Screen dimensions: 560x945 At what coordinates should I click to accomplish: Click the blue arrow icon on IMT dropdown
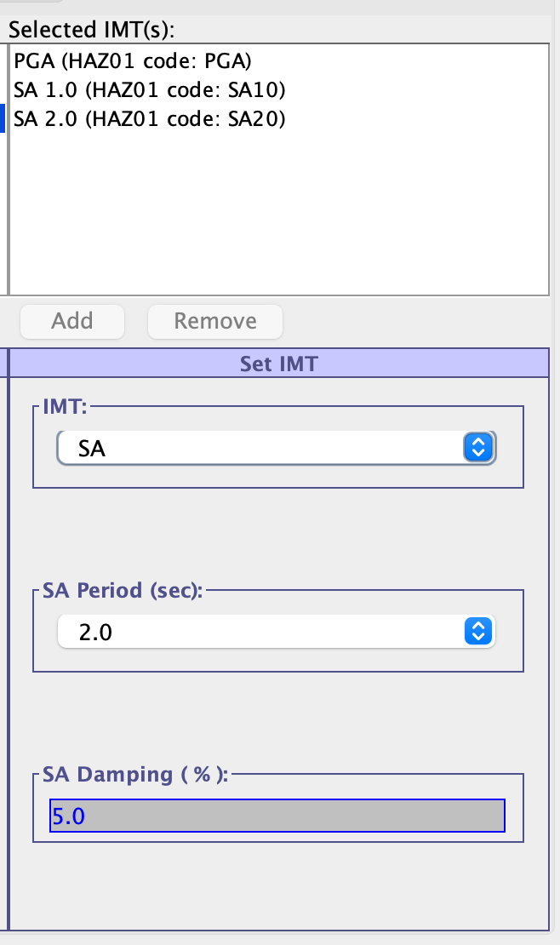pos(477,448)
